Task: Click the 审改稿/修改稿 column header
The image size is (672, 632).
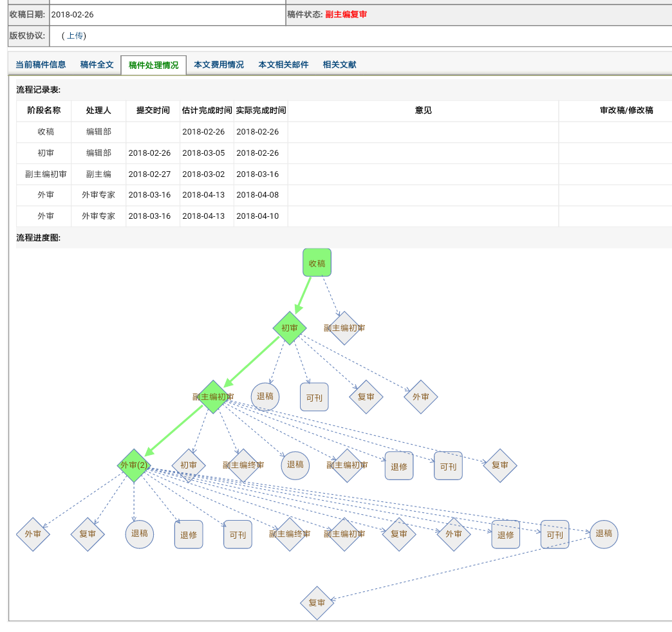Action: [626, 111]
